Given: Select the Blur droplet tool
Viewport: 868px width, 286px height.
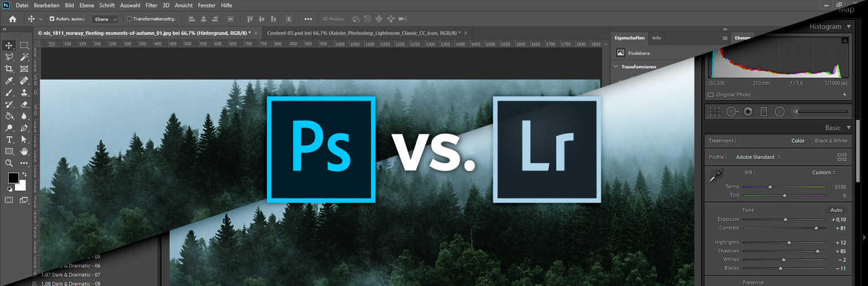Looking at the screenshot, I should (25, 116).
